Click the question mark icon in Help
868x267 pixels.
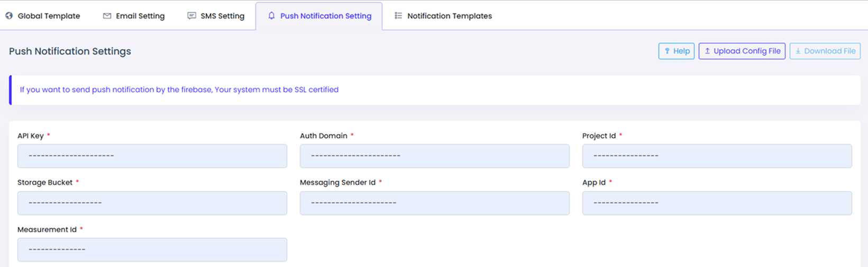[x=667, y=51]
